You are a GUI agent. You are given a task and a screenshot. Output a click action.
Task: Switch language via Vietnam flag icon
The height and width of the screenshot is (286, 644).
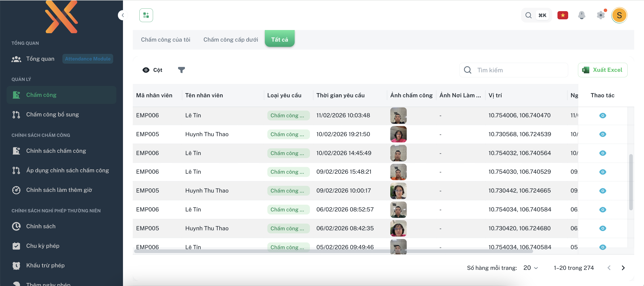pyautogui.click(x=562, y=15)
